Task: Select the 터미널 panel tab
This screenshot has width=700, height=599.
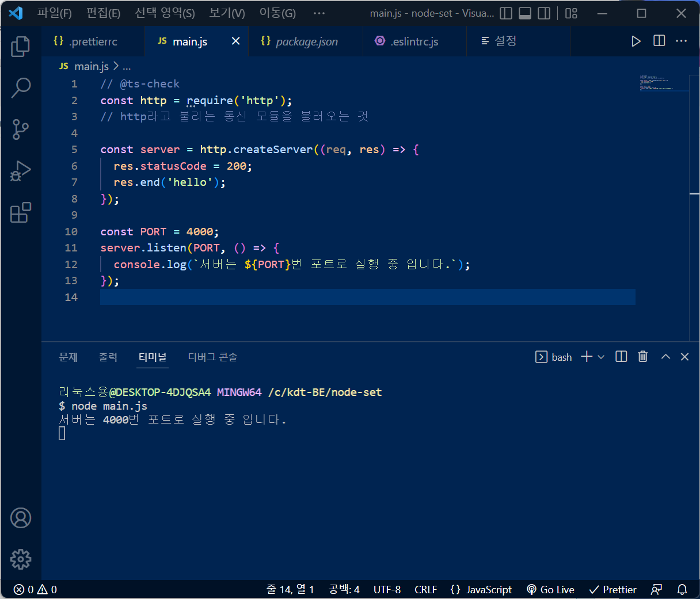Action: tap(153, 357)
